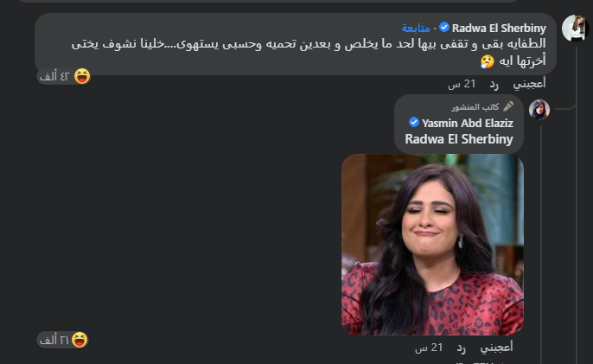The height and width of the screenshot is (364, 593).
Task: Open Yasmin Abd Elaziz's avatar in the reply
Action: click(539, 110)
